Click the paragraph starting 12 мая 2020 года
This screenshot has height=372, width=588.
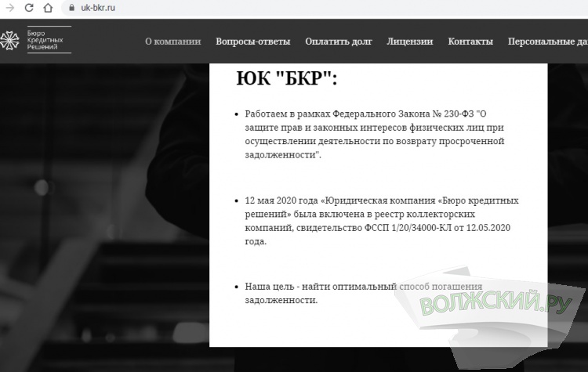pyautogui.click(x=382, y=221)
